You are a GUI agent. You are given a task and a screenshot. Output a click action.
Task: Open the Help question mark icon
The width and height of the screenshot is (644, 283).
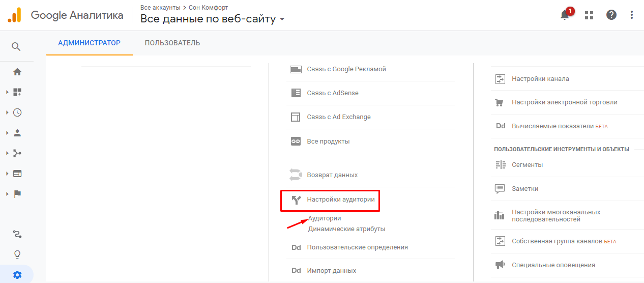point(611,15)
